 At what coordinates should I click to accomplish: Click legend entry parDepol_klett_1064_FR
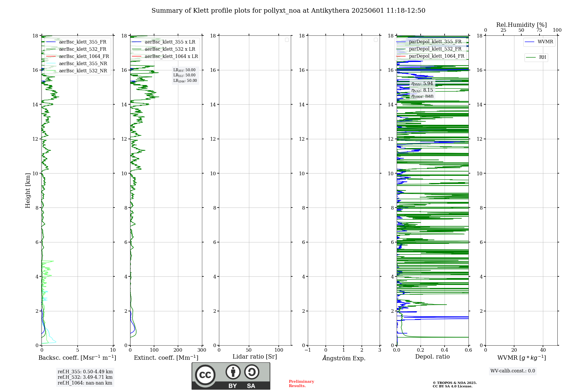(x=437, y=56)
